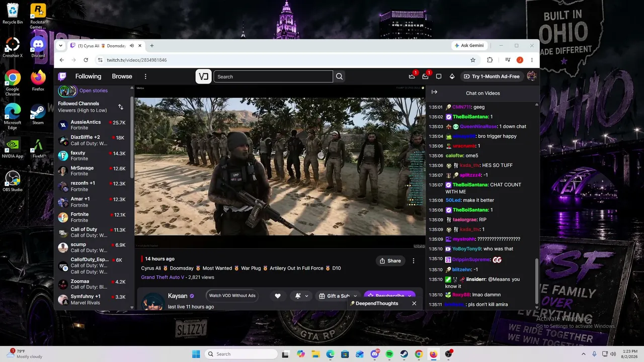Dismiss the DeependThoughts popup
This screenshot has height=362, width=644.
[x=414, y=304]
